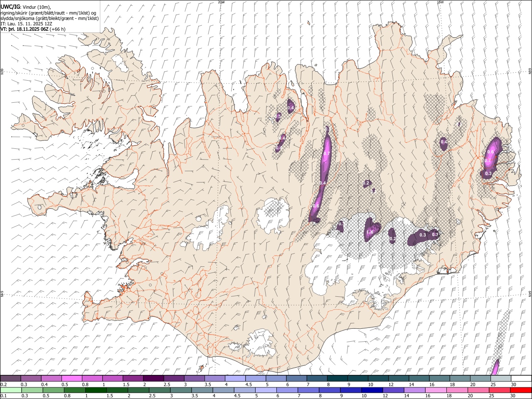Click the 0.6 value atop east coast snow patch
Screen dimensions: 532x399
point(490,152)
